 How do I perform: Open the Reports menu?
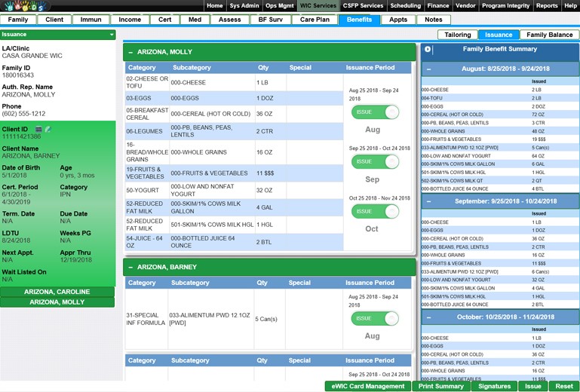pyautogui.click(x=547, y=5)
